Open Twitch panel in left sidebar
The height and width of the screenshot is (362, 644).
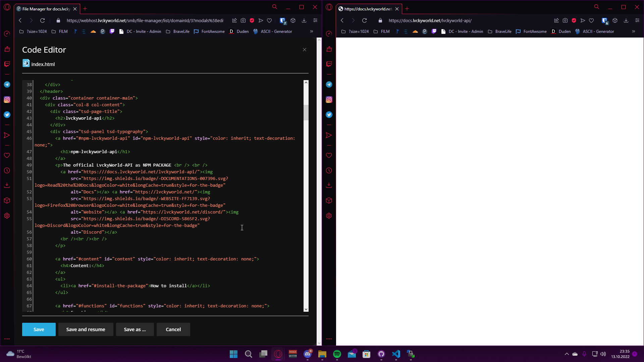click(x=7, y=64)
